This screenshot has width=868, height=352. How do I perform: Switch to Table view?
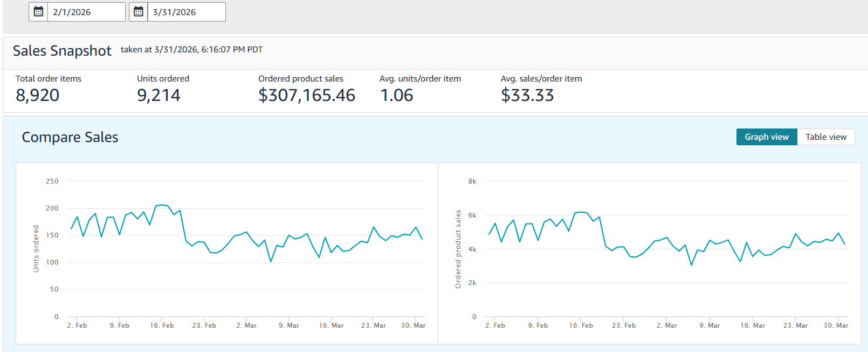[x=825, y=137]
